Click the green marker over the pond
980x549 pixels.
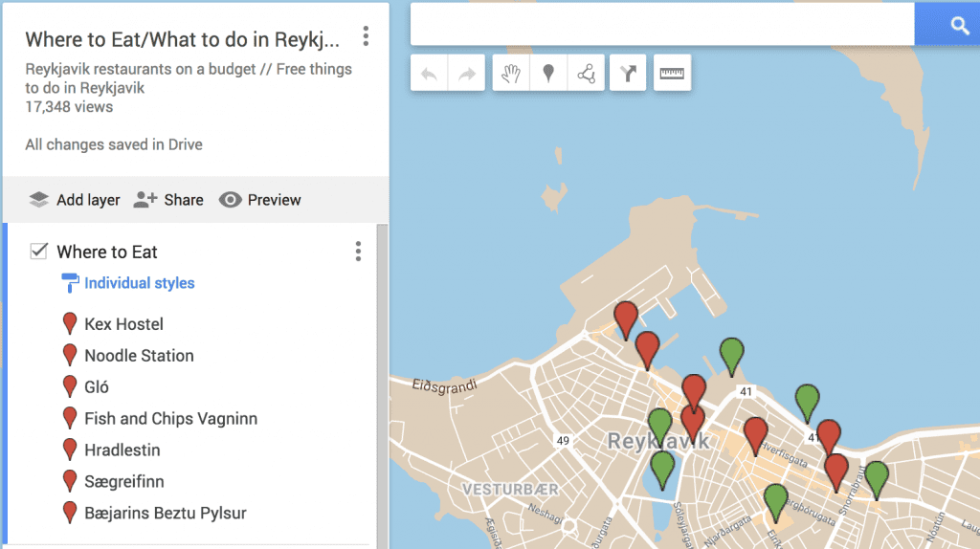(662, 469)
